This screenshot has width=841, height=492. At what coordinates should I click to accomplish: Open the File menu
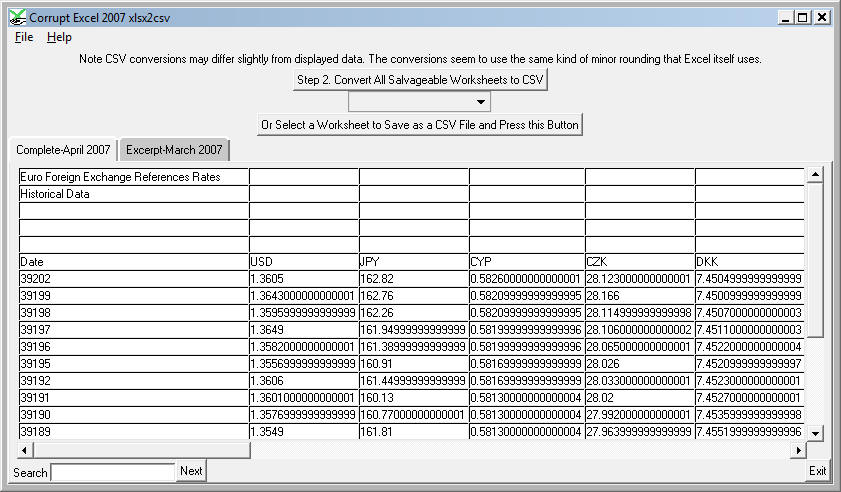coord(24,37)
